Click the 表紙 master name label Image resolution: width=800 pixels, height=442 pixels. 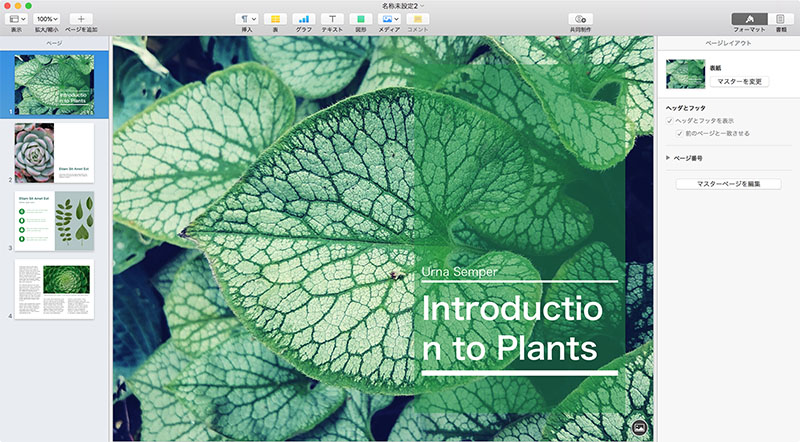tap(715, 68)
